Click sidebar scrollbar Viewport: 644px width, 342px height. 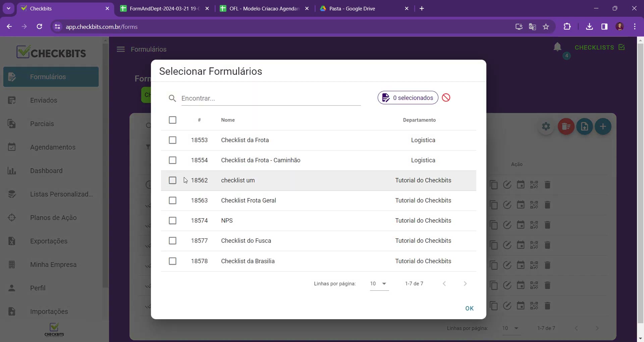105,165
